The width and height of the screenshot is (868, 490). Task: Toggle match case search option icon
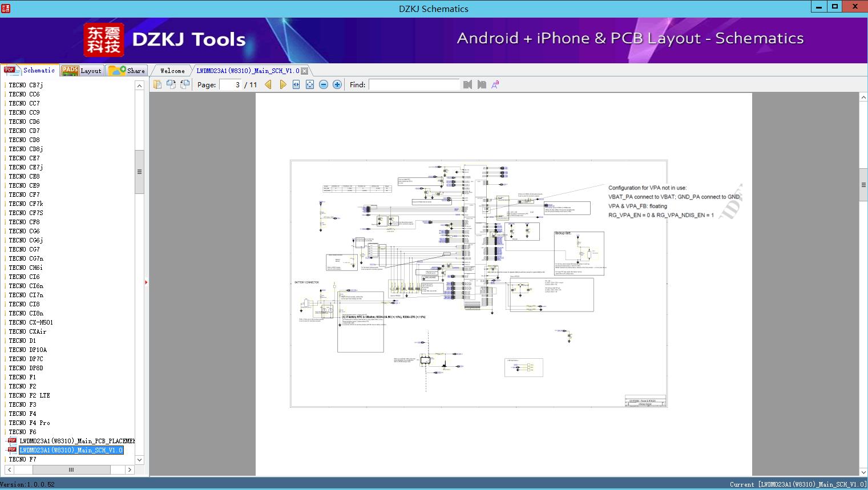click(x=495, y=84)
